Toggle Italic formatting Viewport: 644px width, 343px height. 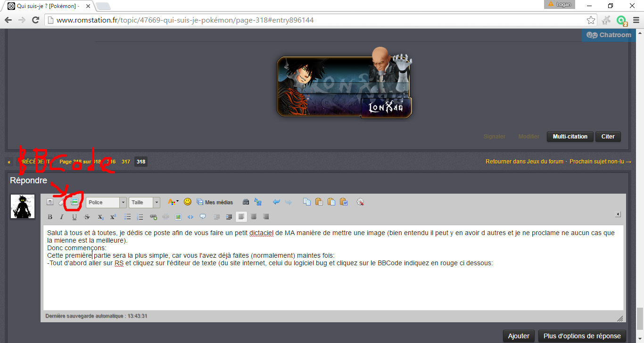[x=62, y=217]
